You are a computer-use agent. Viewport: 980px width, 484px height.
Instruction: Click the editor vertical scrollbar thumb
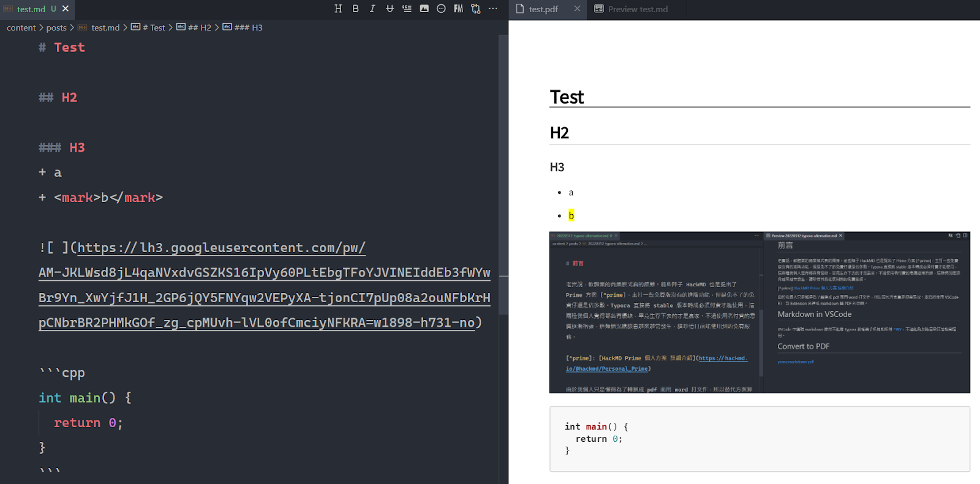pyautogui.click(x=503, y=174)
